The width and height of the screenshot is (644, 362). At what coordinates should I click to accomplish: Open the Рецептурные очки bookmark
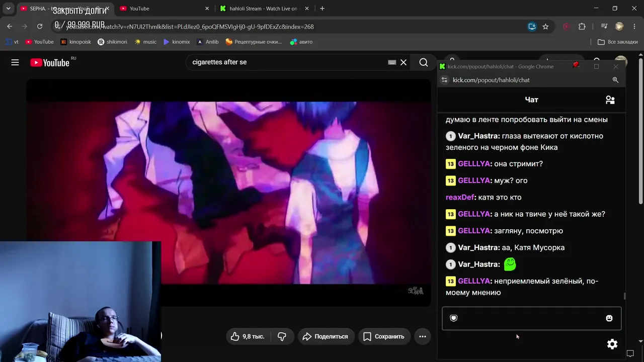point(254,42)
